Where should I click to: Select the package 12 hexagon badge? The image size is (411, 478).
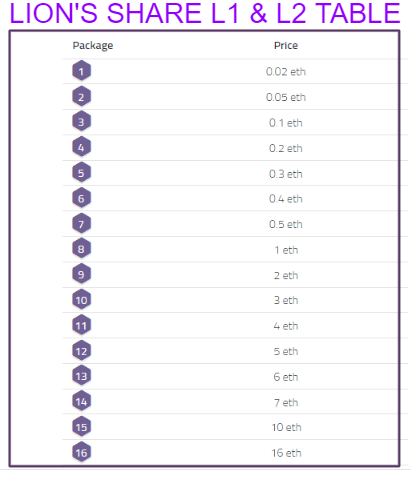coord(81,351)
